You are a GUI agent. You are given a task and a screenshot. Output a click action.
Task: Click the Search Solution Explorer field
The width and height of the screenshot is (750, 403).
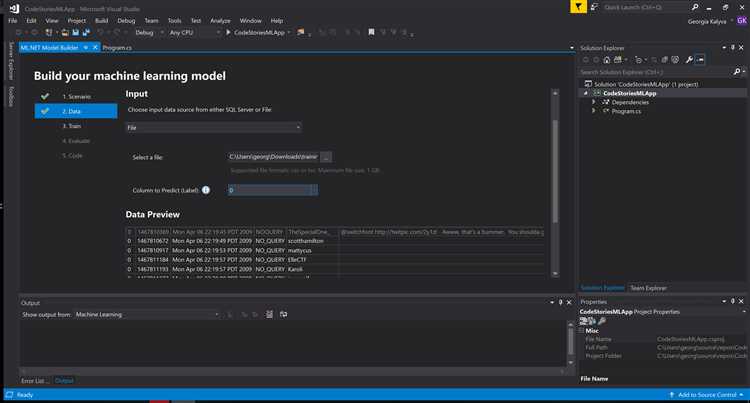point(655,72)
